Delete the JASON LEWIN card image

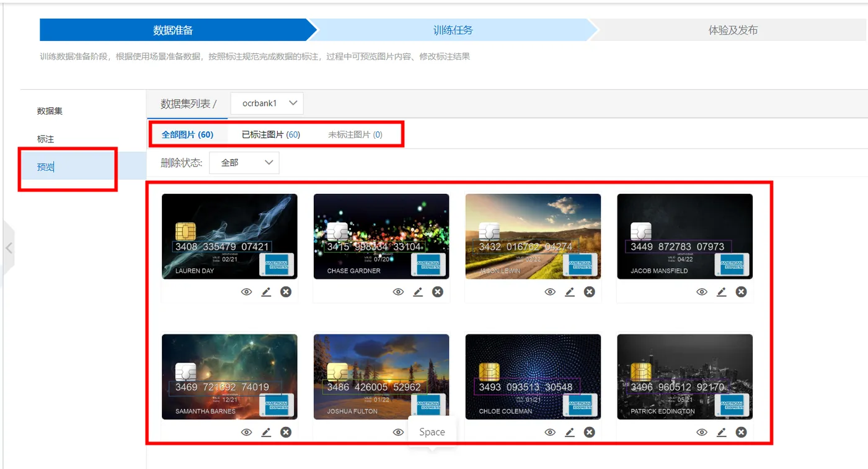tap(590, 292)
